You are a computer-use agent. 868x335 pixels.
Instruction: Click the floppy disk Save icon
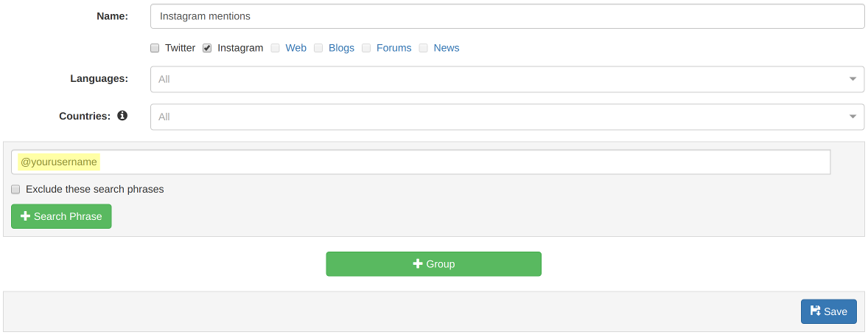[815, 311]
